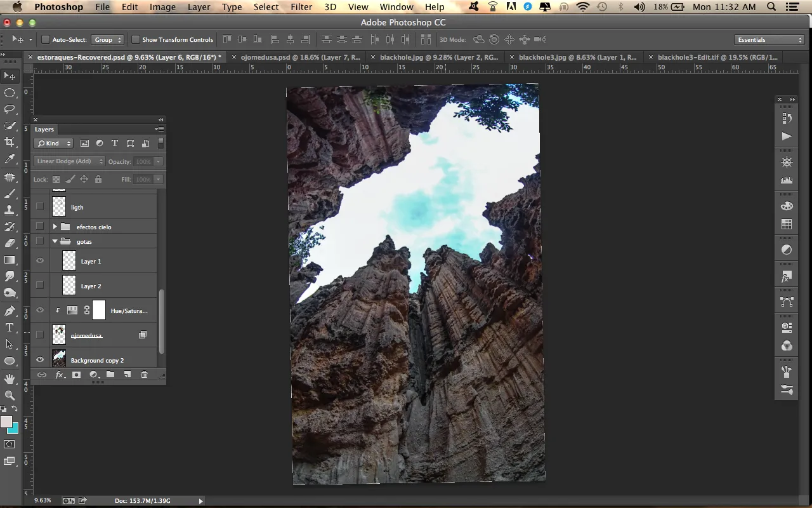Viewport: 812px width, 508px height.
Task: Switch to the ojomedusa.psd document tab
Action: pyautogui.click(x=296, y=57)
